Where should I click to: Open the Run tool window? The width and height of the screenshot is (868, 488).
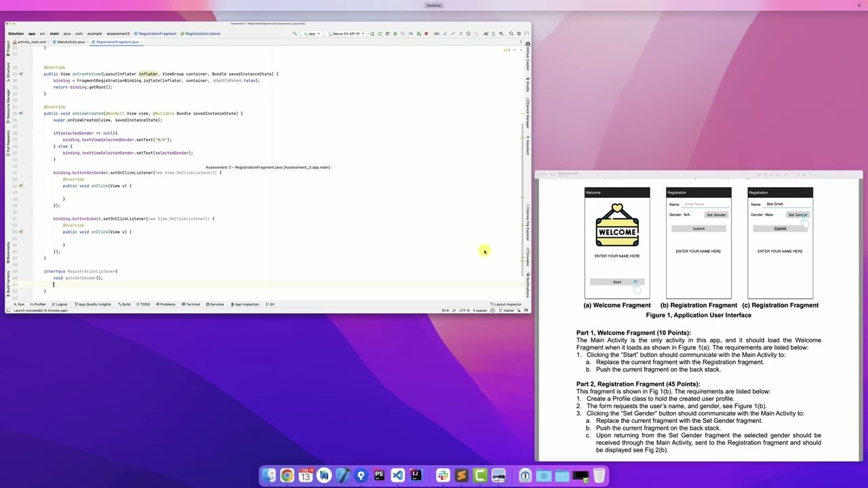[20, 304]
